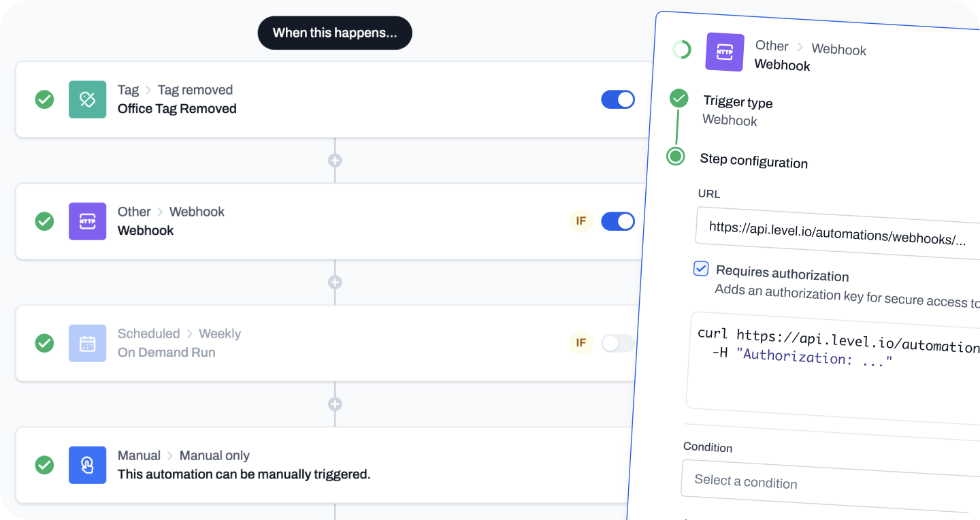Open the Trigger type step
This screenshot has width=980, height=520.
738,103
